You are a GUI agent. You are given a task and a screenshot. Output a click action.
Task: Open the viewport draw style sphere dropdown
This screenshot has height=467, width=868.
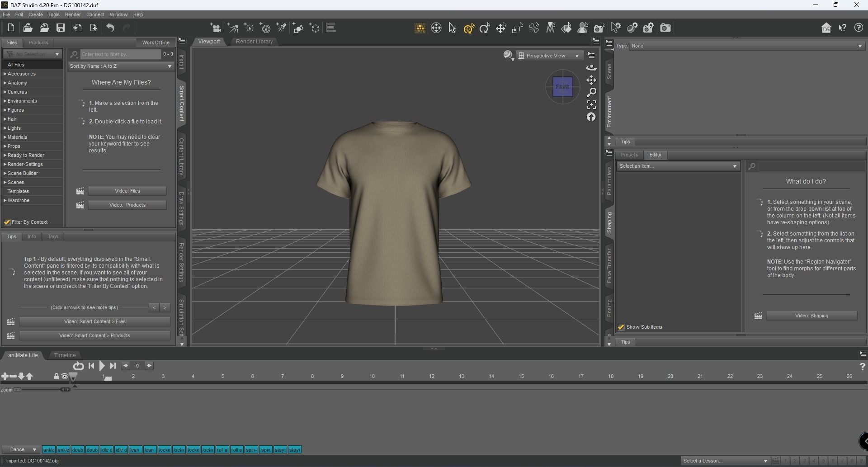[x=509, y=55]
